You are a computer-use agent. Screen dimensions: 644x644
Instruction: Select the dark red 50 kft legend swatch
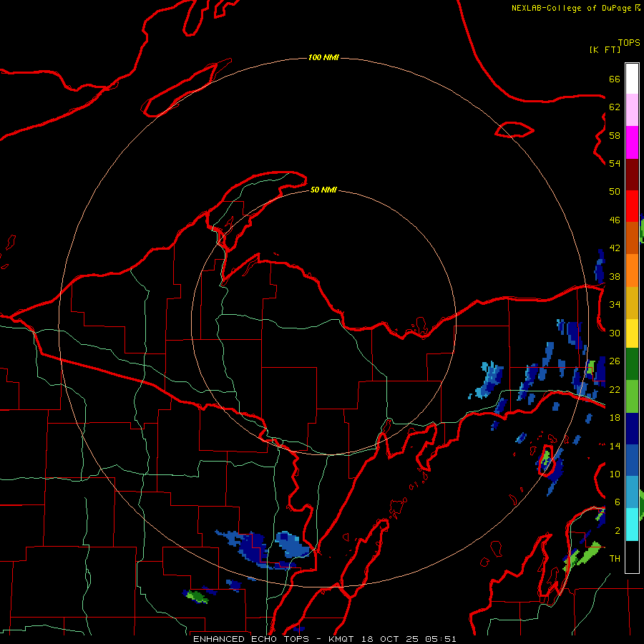click(x=632, y=175)
